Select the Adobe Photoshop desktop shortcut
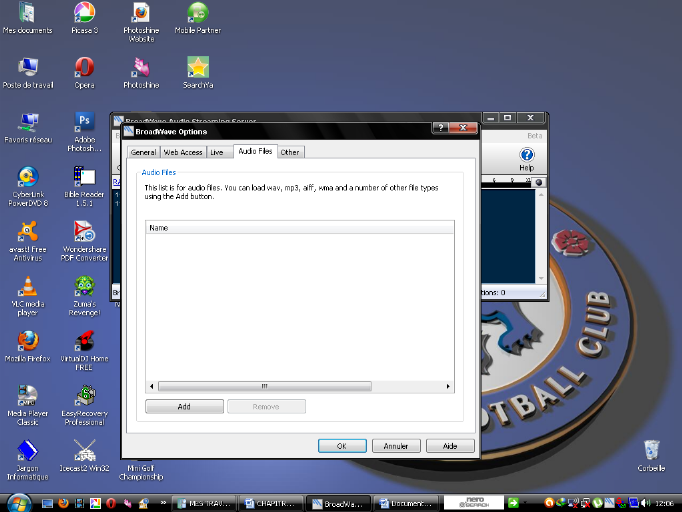The height and width of the screenshot is (512, 682). coord(85,122)
